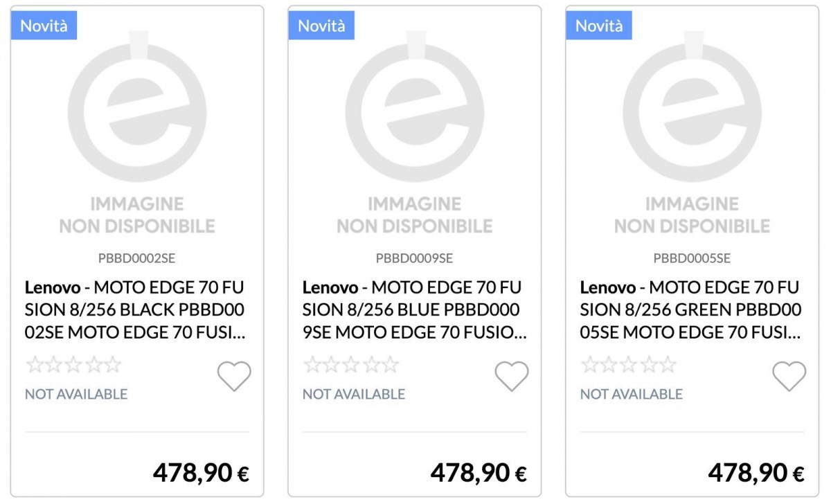
Task: Click star rating on black Moto Edge card
Action: coord(73,365)
